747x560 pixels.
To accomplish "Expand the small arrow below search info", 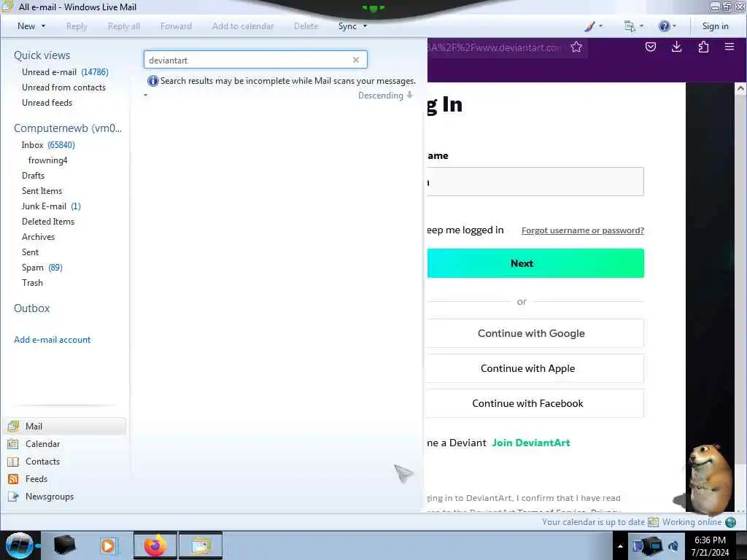I will [x=146, y=96].
